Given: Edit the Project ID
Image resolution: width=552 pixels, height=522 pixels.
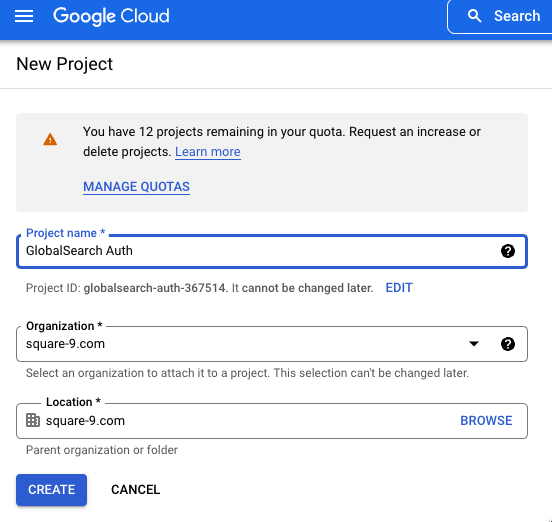Looking at the screenshot, I should tap(399, 288).
